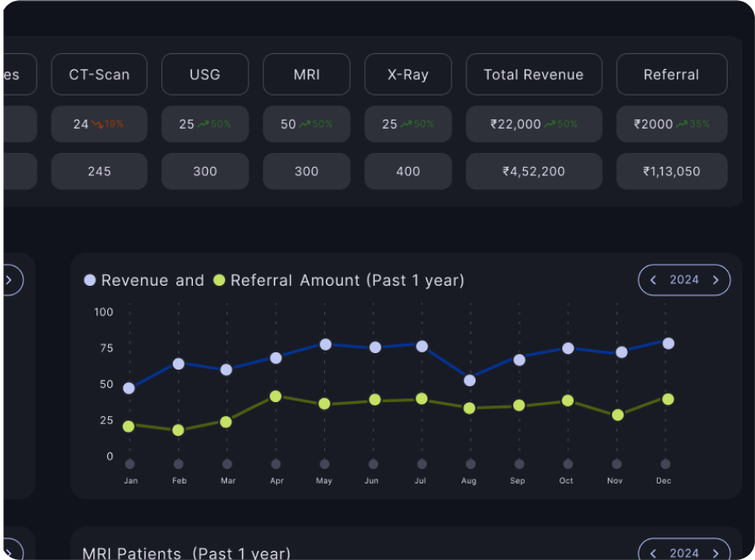
Task: Click USG total 300
Action: point(205,171)
